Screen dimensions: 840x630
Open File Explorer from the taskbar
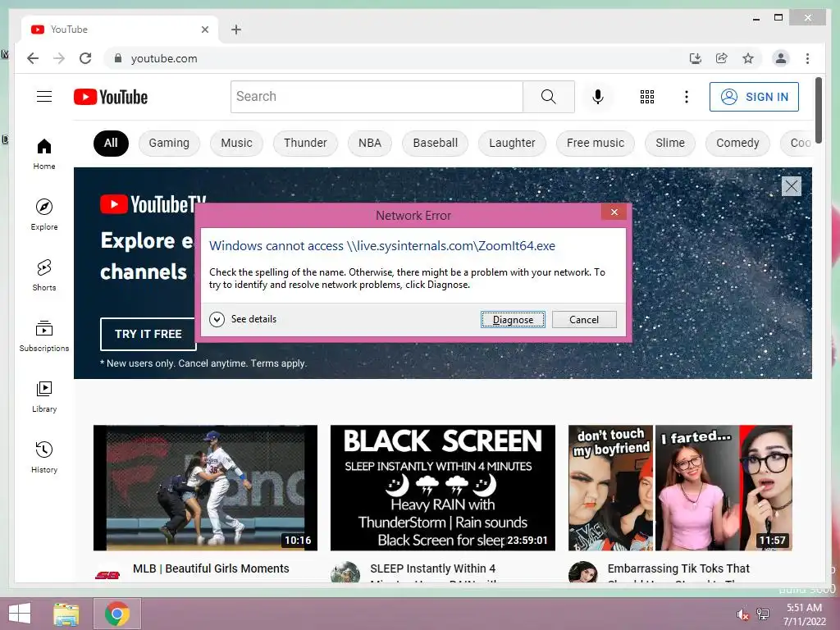(66, 614)
